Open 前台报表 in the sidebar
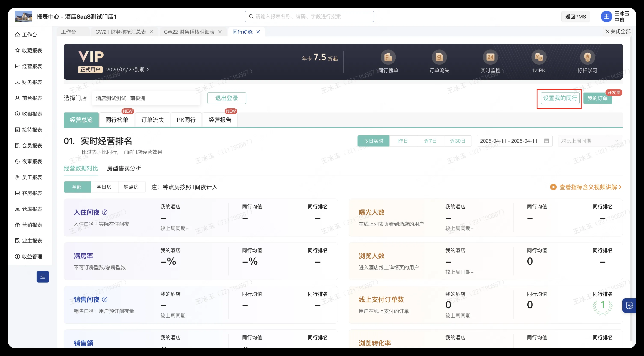 pyautogui.click(x=29, y=98)
